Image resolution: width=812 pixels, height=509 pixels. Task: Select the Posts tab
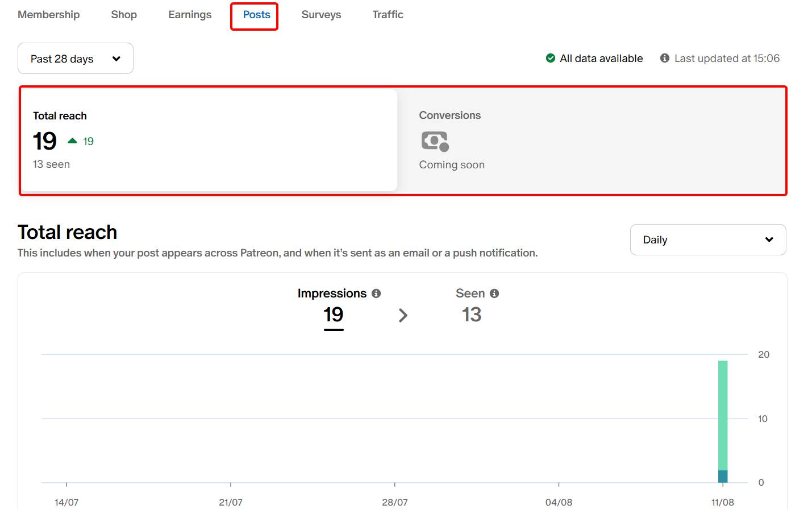256,15
